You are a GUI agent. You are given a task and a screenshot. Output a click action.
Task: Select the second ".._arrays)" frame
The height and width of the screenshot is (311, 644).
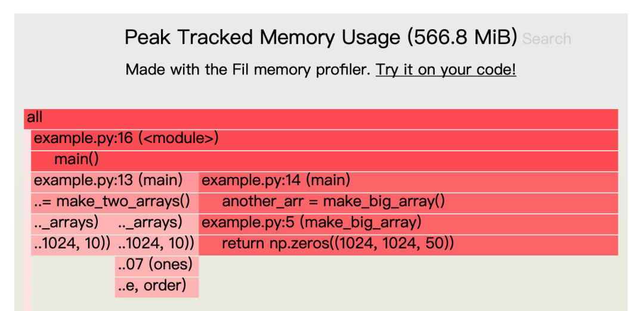click(x=156, y=223)
